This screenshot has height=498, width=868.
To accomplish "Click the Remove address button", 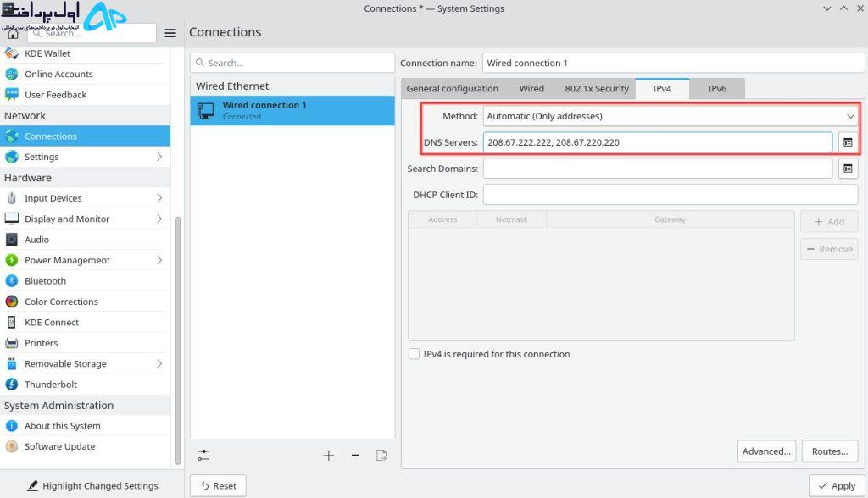I will click(x=829, y=250).
